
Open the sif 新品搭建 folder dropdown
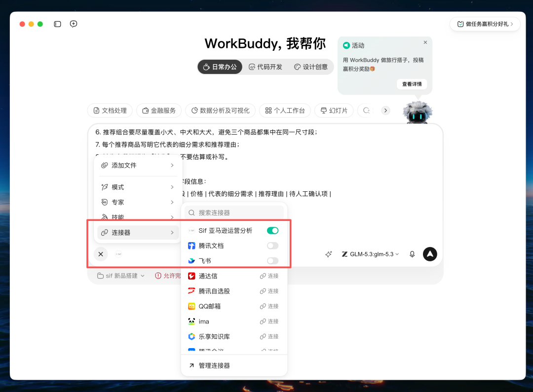click(121, 276)
